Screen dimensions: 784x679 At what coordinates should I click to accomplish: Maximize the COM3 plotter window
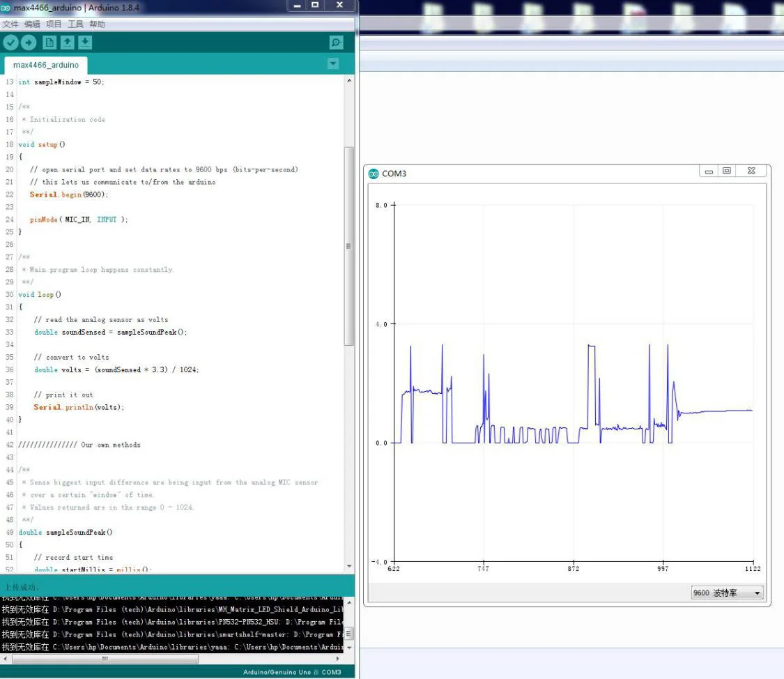(727, 171)
